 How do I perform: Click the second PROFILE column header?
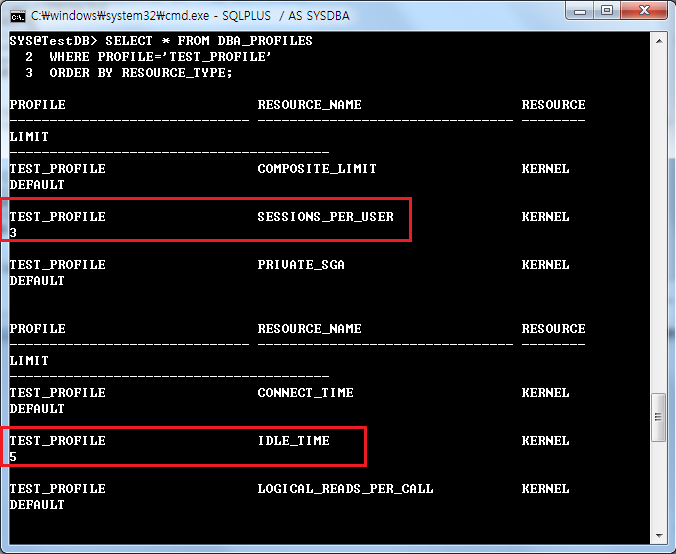click(38, 328)
